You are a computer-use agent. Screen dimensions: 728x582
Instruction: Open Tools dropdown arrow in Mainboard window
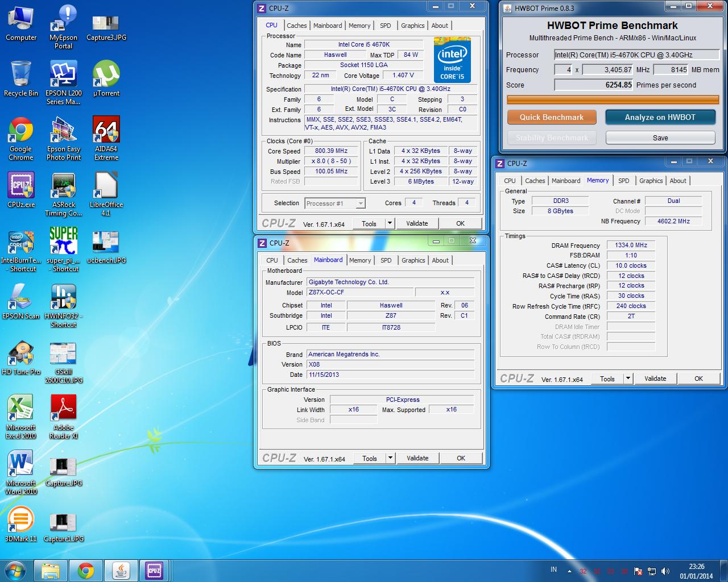click(x=390, y=458)
